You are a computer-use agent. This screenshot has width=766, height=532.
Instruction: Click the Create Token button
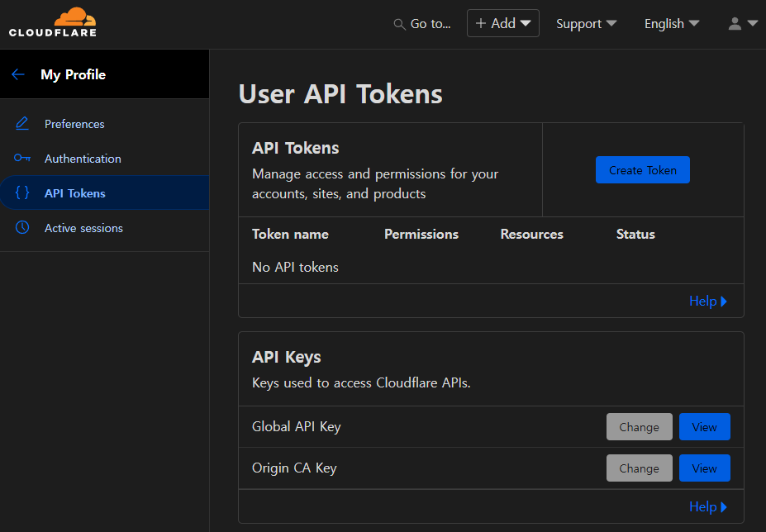tap(642, 170)
